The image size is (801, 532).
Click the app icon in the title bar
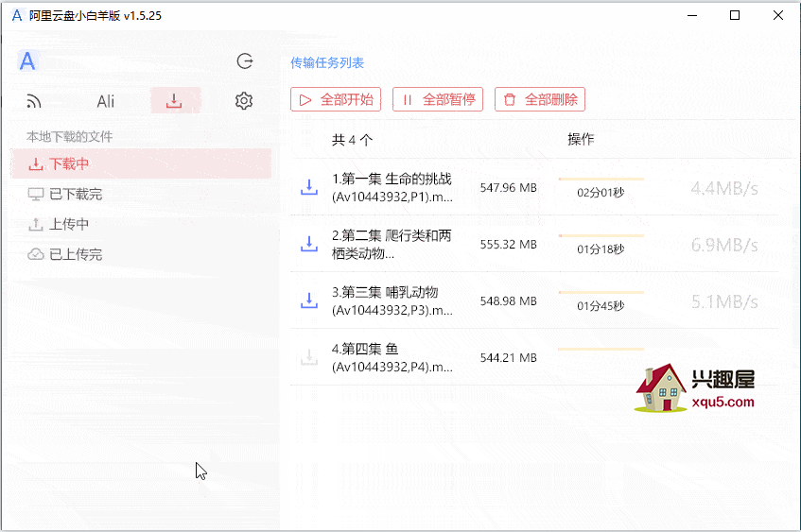[17, 16]
